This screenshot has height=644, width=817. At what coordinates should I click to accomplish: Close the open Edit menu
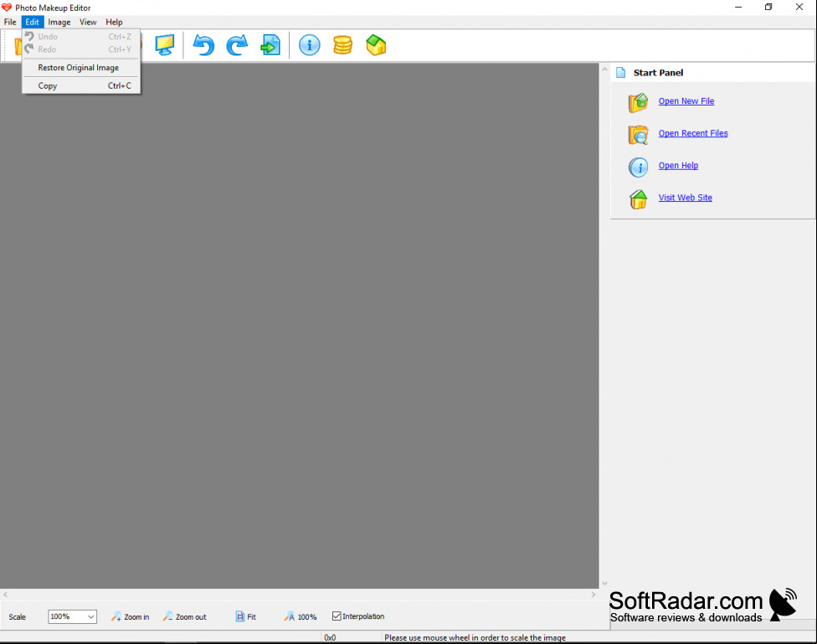(33, 22)
